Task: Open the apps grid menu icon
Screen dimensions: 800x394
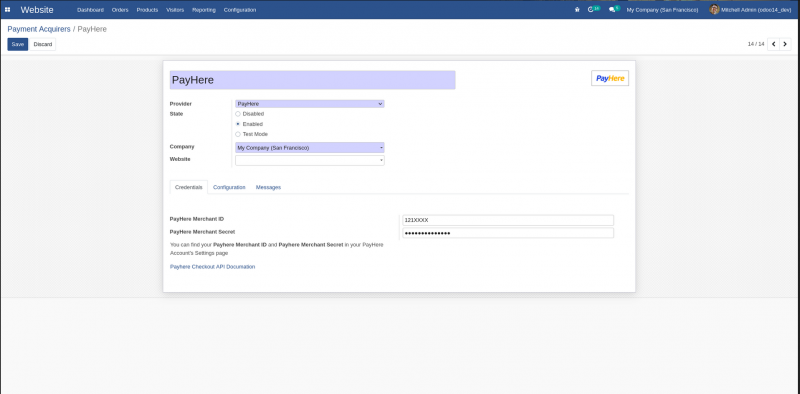Action: (8, 10)
